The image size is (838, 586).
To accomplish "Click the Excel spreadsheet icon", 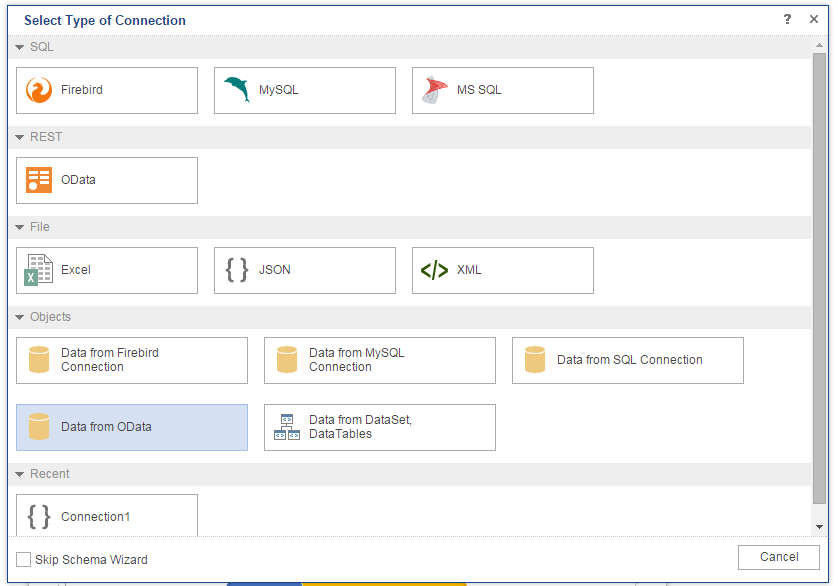I will (x=38, y=269).
